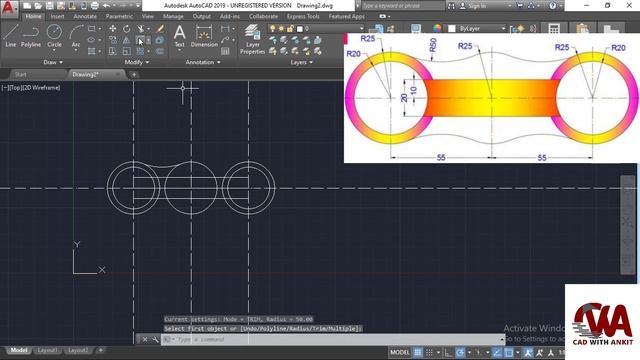Open the AutoCAD application menu
The width and height of the screenshot is (640, 360).
point(8,9)
